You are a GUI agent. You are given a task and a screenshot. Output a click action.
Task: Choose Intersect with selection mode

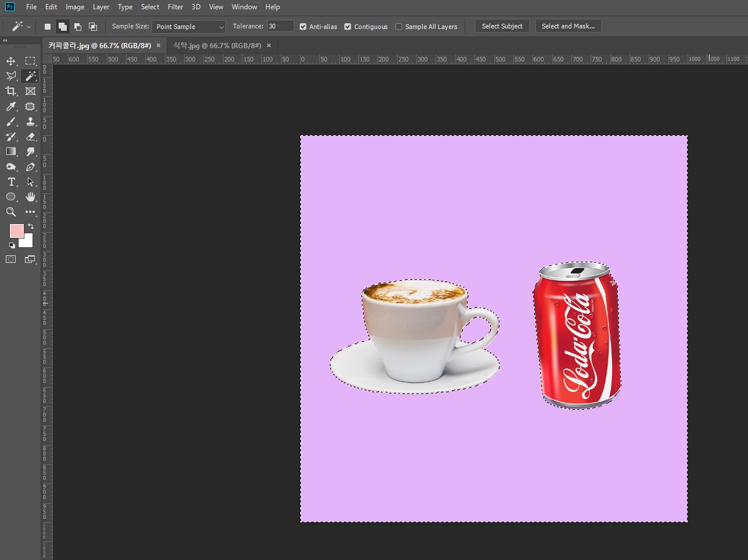click(x=93, y=27)
